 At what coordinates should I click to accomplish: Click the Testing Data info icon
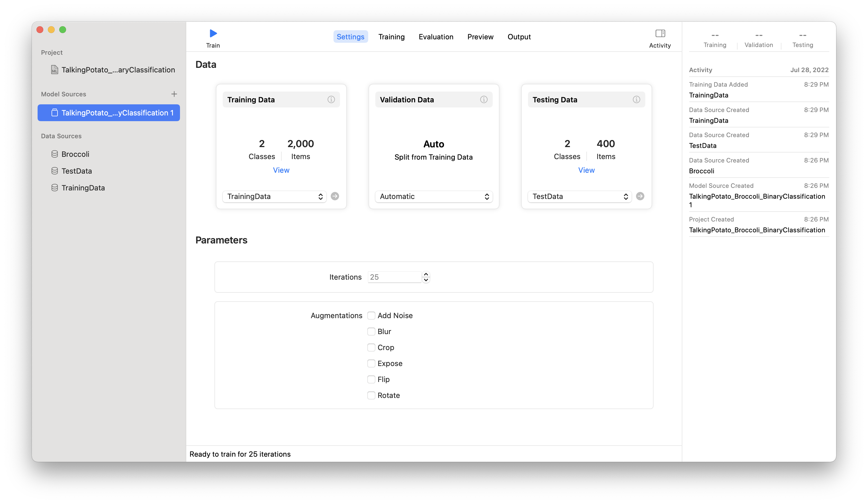tap(636, 99)
